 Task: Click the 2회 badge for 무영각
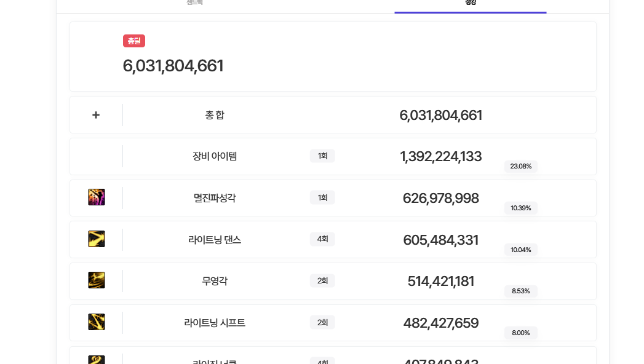[x=322, y=281]
